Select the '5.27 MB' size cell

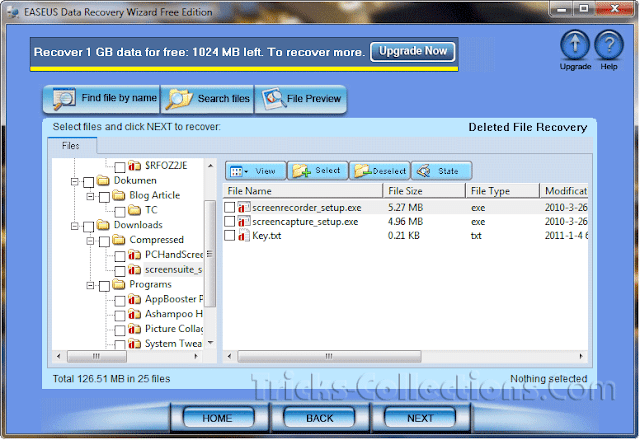tap(405, 207)
